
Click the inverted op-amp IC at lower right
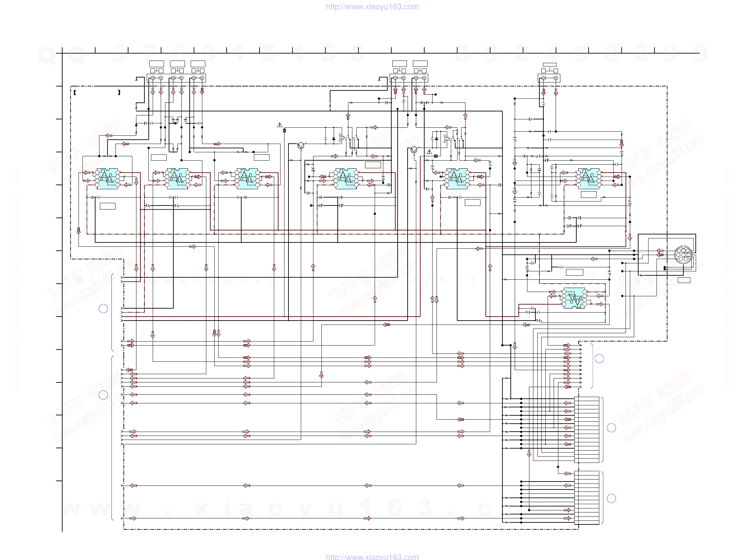[574, 298]
